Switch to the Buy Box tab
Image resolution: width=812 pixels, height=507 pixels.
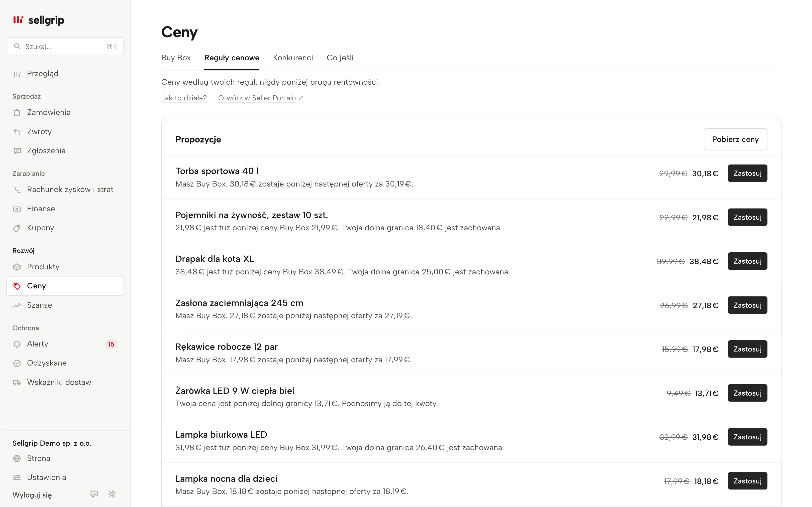click(176, 58)
